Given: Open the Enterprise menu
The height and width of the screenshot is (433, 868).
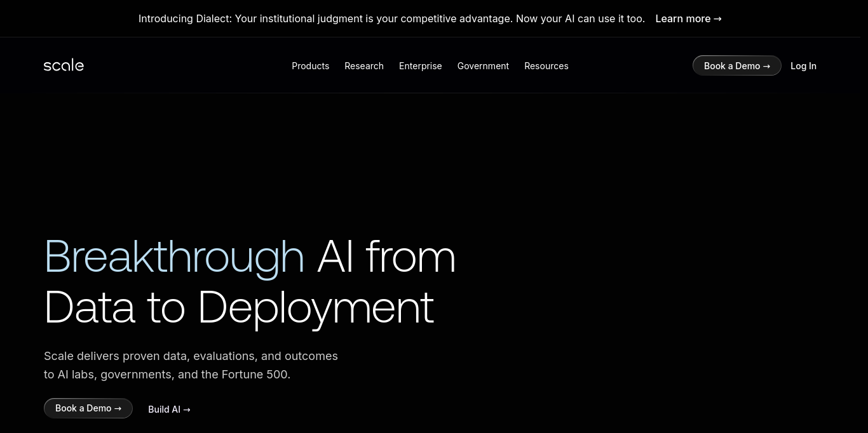Looking at the screenshot, I should pyautogui.click(x=420, y=66).
